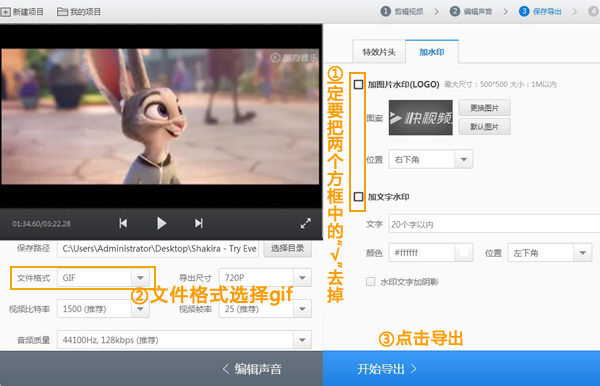Skip to next frame button
This screenshot has height=386, width=600.
pos(199,223)
